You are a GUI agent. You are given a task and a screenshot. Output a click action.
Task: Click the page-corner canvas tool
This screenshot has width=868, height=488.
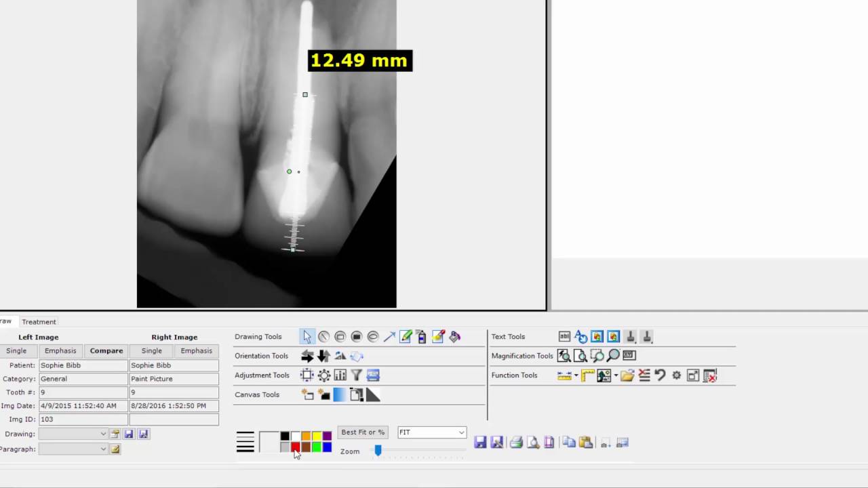tap(357, 394)
